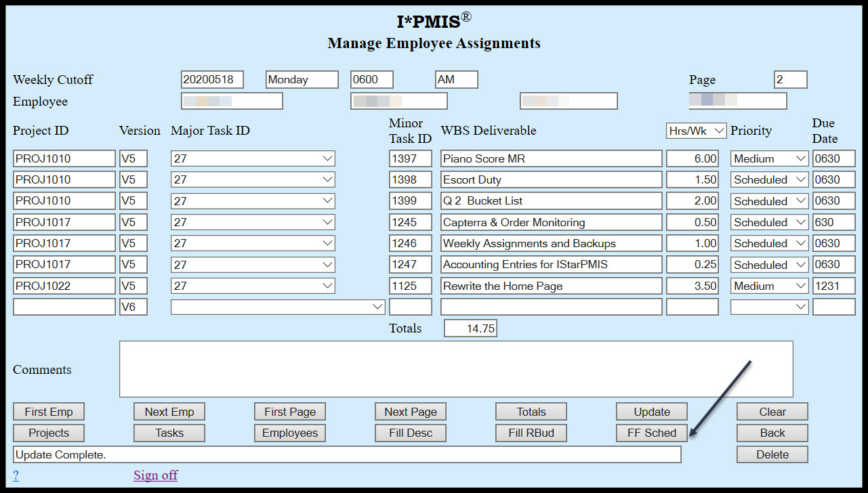Advance to the Next Page
The height and width of the screenshot is (493, 868).
click(410, 411)
